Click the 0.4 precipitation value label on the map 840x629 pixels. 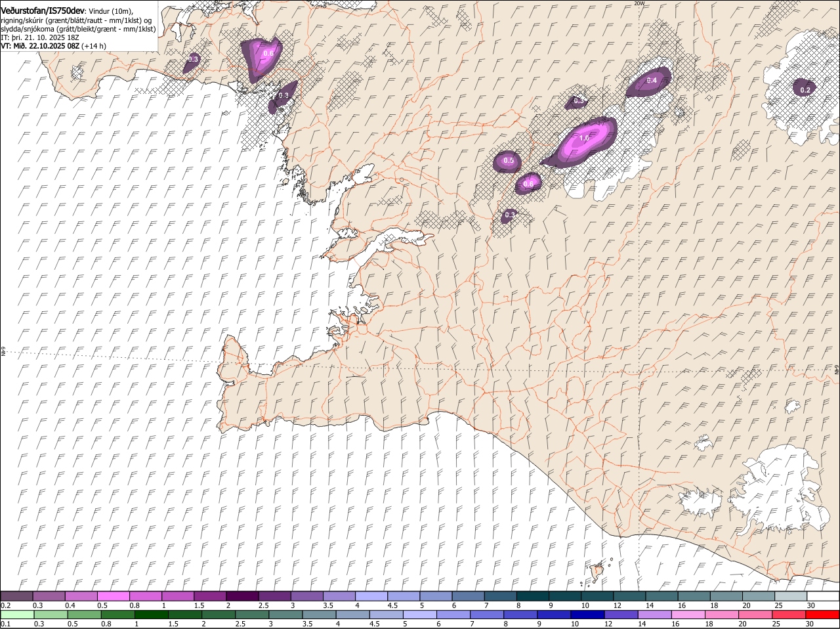pos(652,81)
